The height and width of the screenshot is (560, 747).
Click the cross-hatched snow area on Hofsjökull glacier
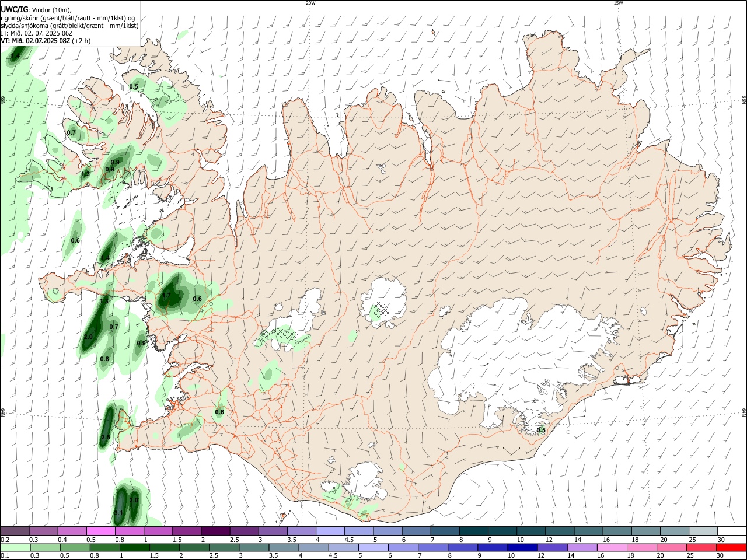(x=381, y=309)
